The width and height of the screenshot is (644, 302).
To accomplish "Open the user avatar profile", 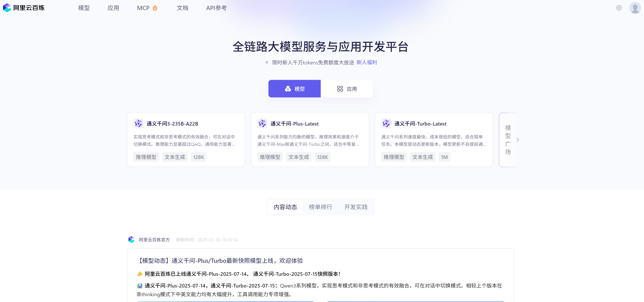I will [635, 8].
